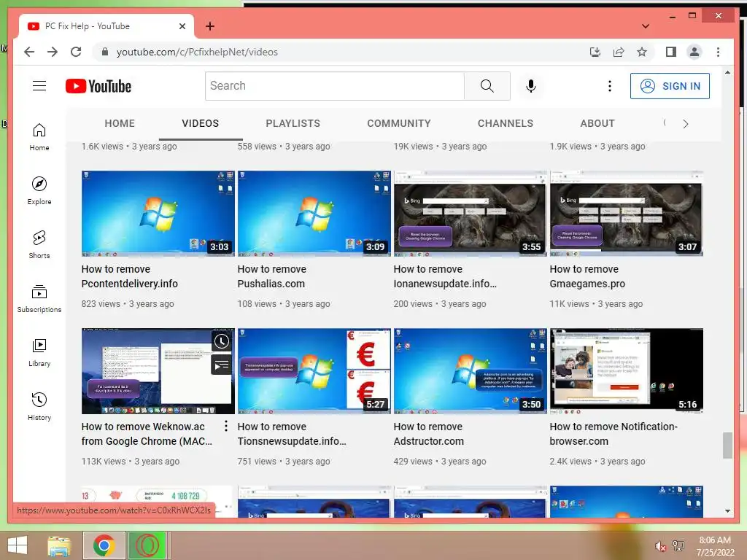The width and height of the screenshot is (747, 560).
Task: Open Home in the sidebar
Action: (x=39, y=136)
